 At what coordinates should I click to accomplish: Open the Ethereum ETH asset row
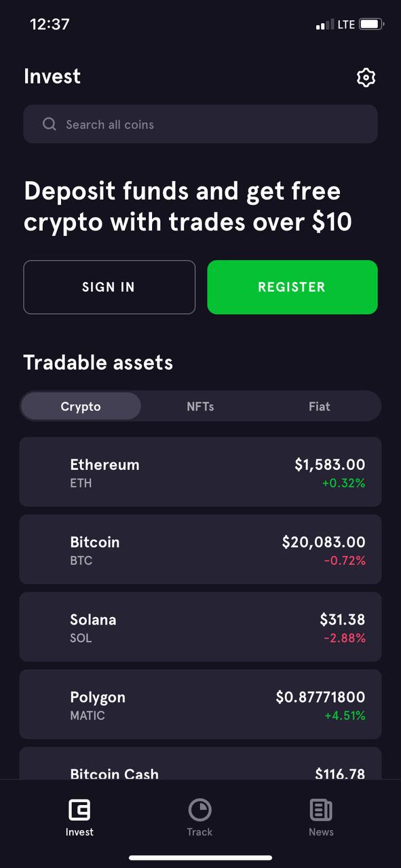coord(200,472)
